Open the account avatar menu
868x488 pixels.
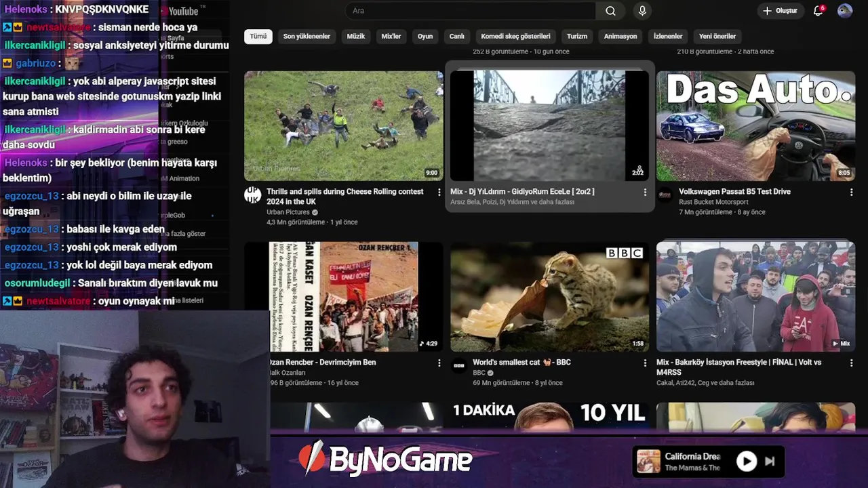845,11
